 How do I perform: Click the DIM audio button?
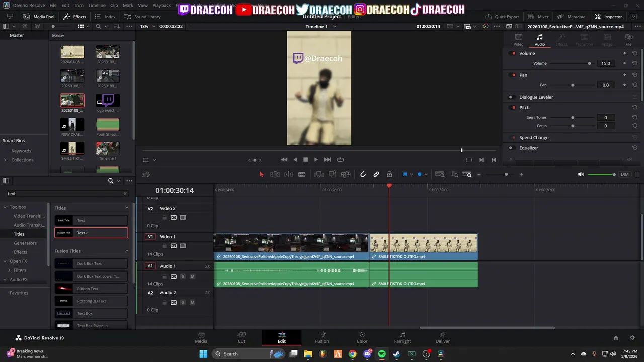(624, 174)
